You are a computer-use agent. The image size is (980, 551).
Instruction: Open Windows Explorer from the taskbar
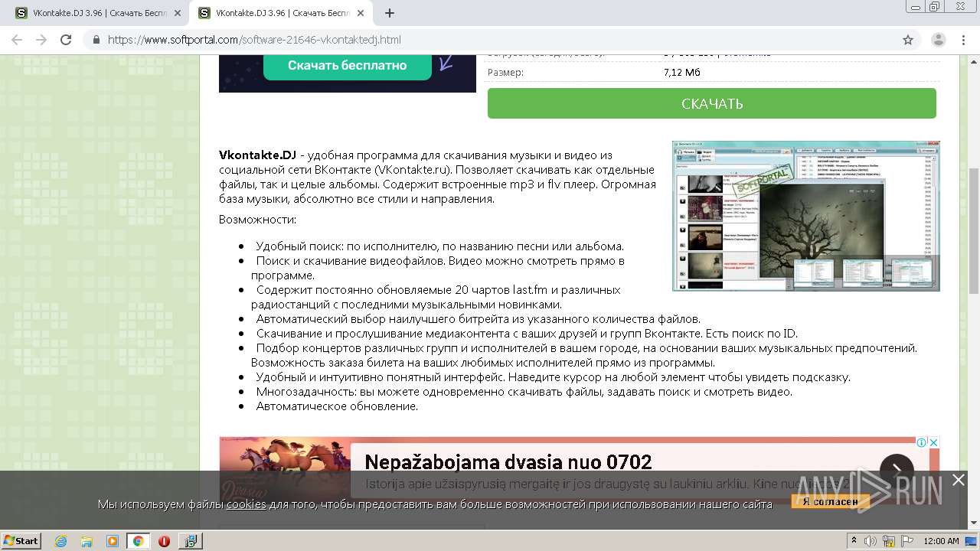(x=87, y=541)
